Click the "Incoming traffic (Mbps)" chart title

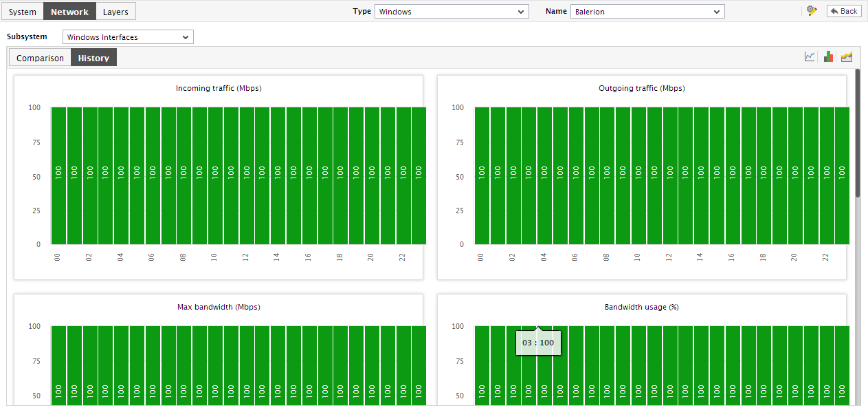coord(219,88)
